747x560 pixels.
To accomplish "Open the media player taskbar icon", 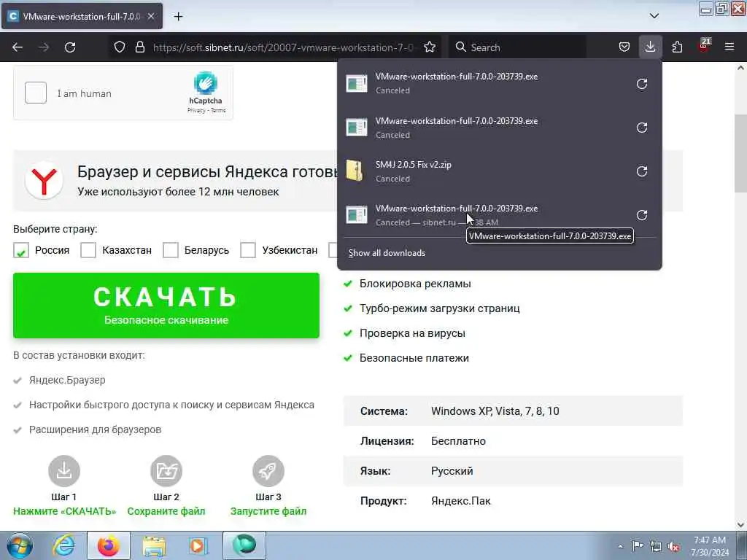I will pyautogui.click(x=197, y=545).
